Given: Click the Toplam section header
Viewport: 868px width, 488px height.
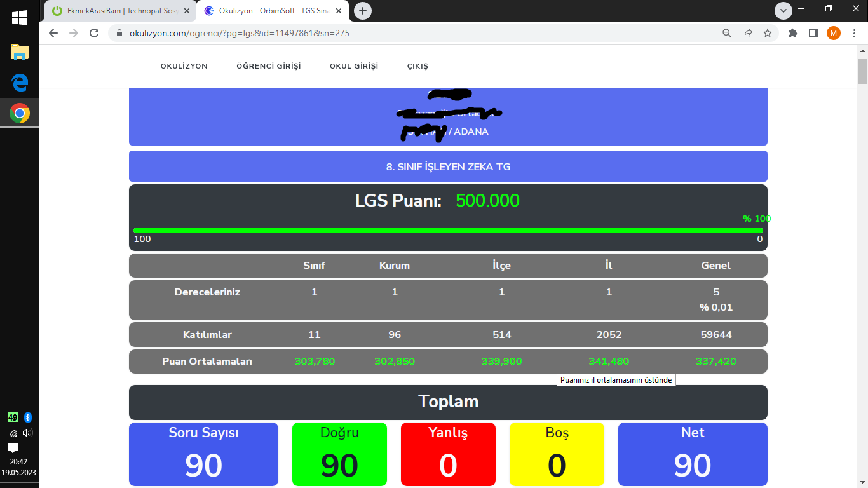Looking at the screenshot, I should coord(448,402).
